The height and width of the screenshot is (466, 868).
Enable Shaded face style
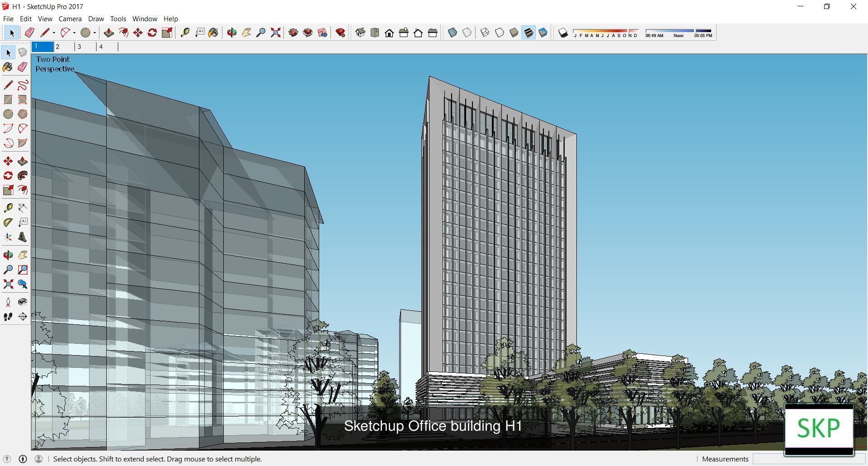click(x=514, y=33)
